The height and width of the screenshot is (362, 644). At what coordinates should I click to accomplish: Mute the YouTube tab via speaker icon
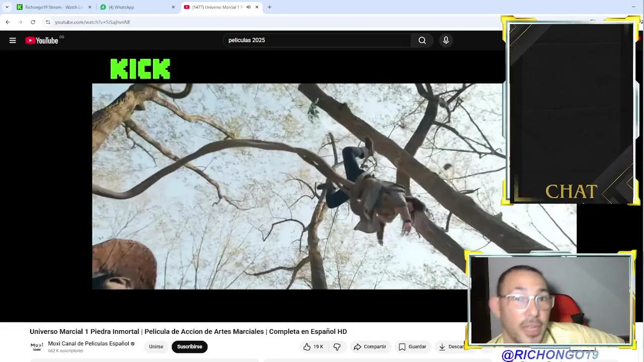click(248, 7)
